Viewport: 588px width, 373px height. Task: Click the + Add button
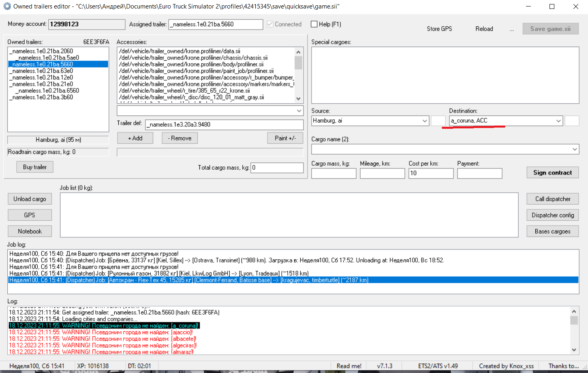point(135,138)
